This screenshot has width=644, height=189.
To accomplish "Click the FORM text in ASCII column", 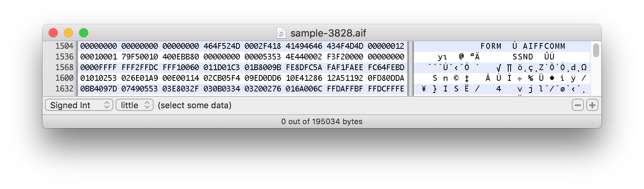I will (491, 46).
